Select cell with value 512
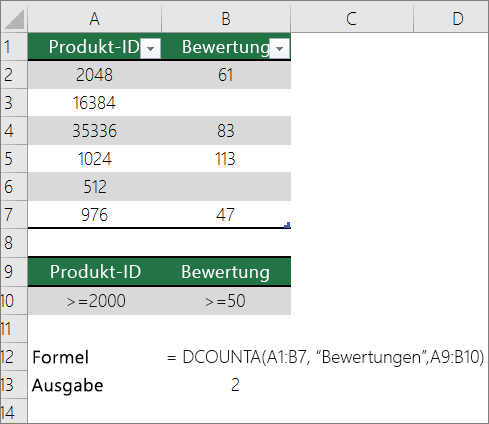The image size is (489, 424). point(95,187)
